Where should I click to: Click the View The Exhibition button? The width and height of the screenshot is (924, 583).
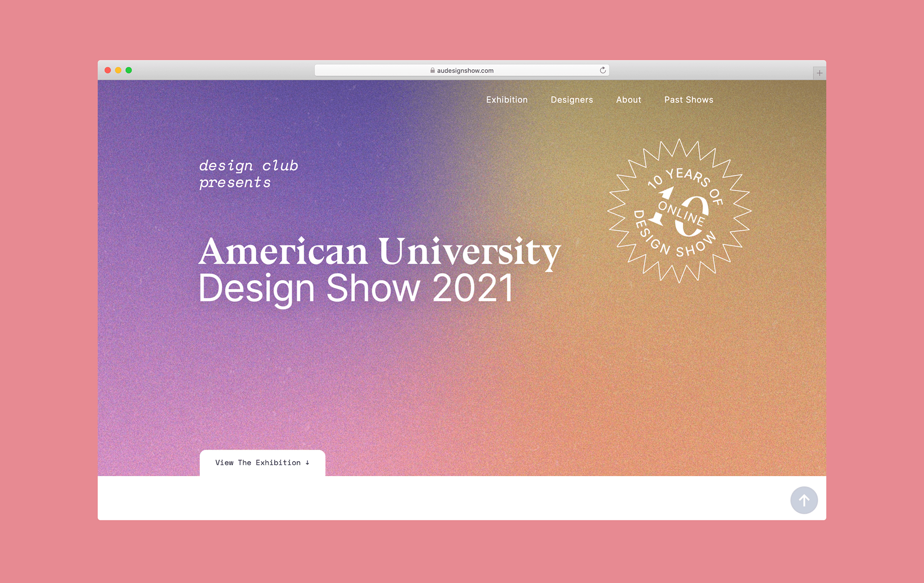click(262, 463)
